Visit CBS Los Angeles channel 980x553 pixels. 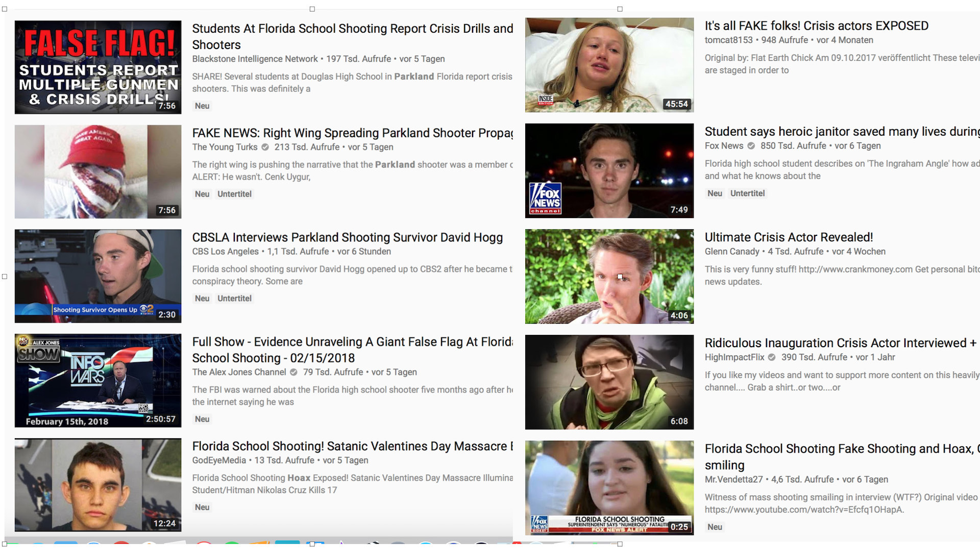click(225, 252)
